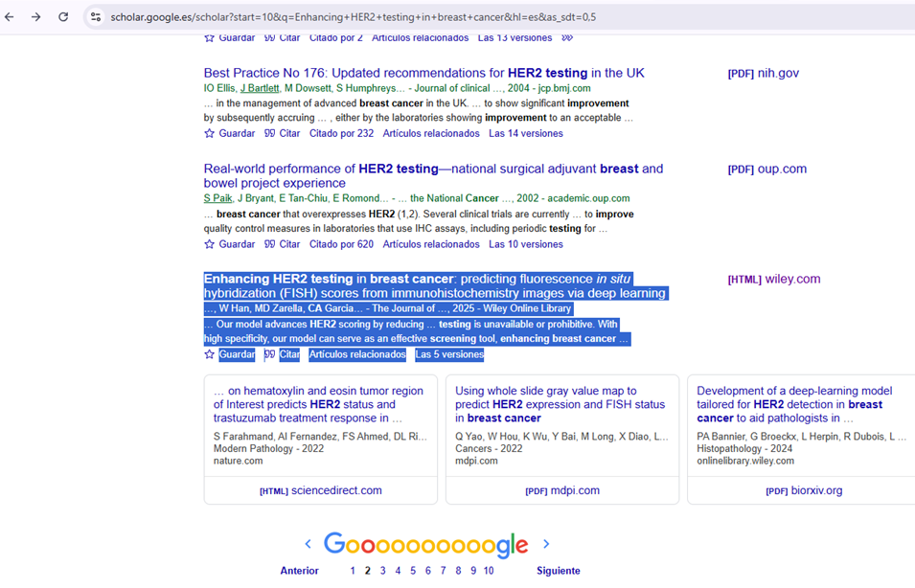Go to next page with right chevron

click(546, 544)
